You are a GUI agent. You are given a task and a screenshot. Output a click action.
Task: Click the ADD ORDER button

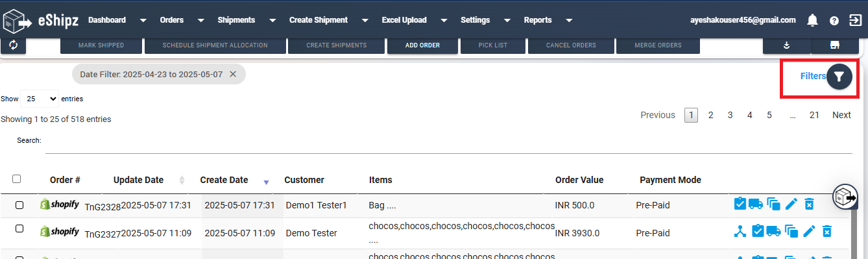(422, 45)
